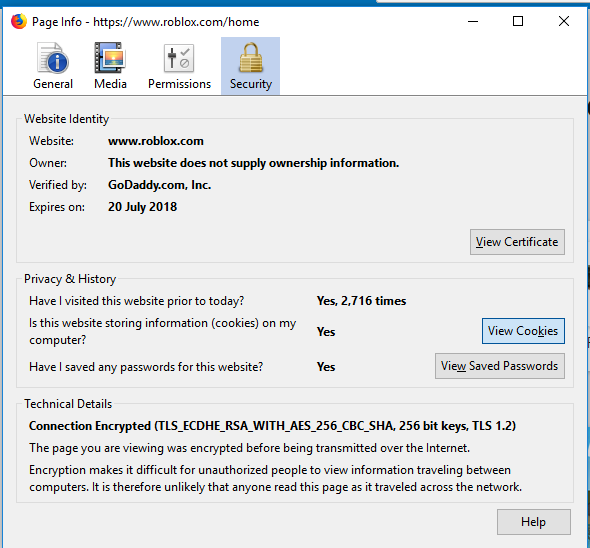Click the 'Website:' label
This screenshot has height=548, width=590.
click(52, 141)
